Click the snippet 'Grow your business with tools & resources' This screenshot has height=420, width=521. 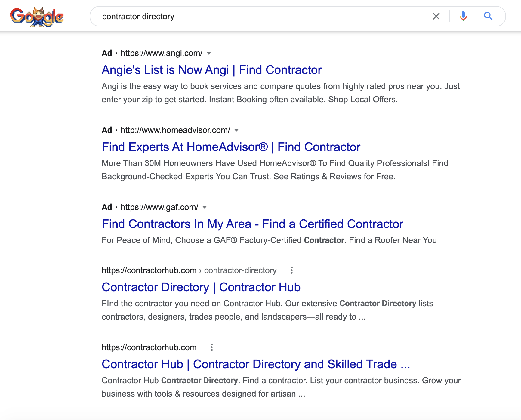click(281, 387)
